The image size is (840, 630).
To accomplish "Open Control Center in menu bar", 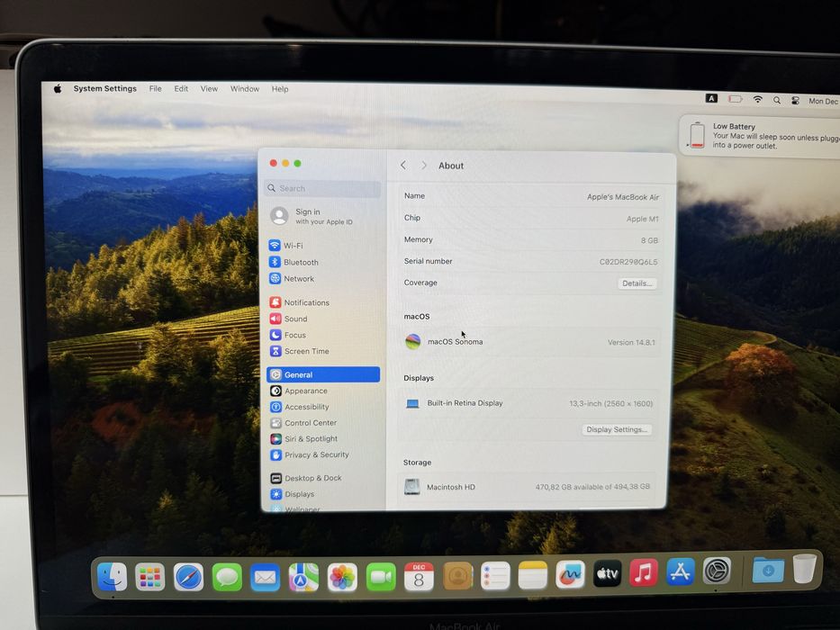I will pyautogui.click(x=796, y=100).
